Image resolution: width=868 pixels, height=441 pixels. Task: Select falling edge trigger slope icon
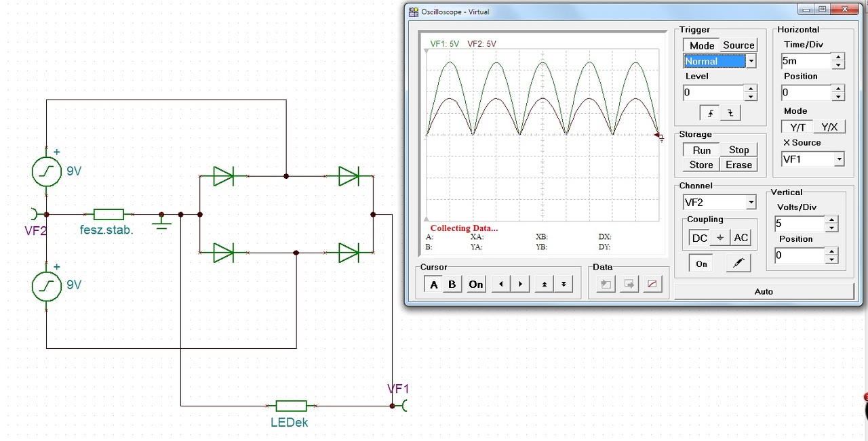[730, 112]
